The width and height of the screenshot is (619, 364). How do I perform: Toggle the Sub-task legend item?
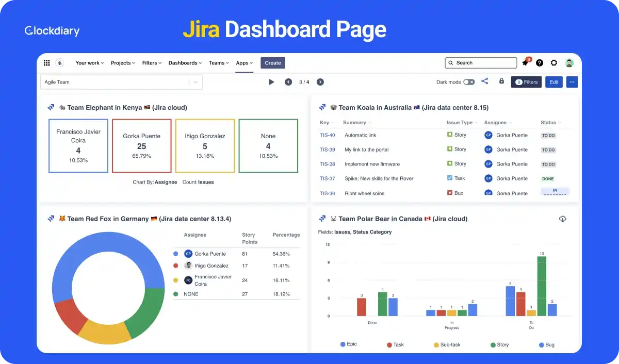click(447, 344)
